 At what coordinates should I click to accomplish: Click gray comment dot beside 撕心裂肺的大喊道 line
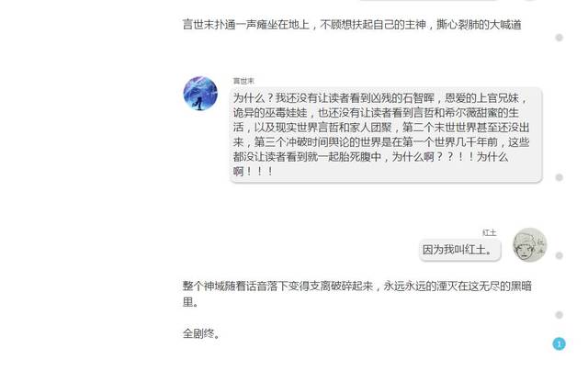pos(559,38)
